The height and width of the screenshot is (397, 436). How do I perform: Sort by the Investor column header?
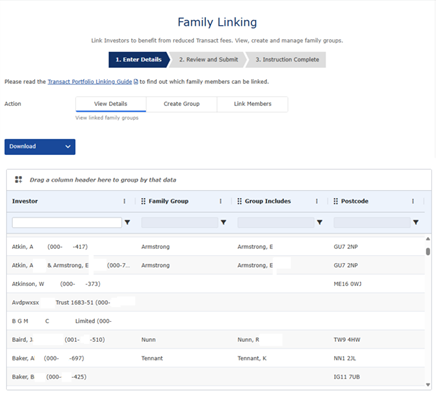[25, 201]
